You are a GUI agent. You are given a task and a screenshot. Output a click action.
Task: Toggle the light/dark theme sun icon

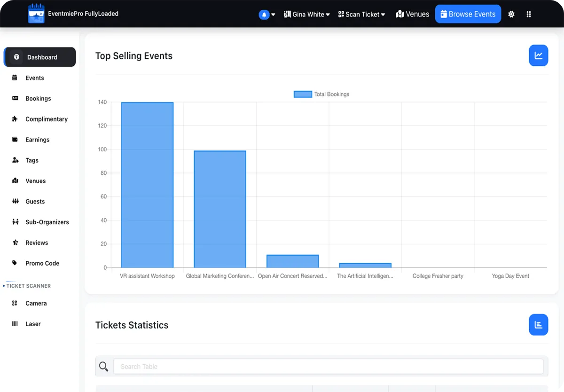[x=511, y=15]
